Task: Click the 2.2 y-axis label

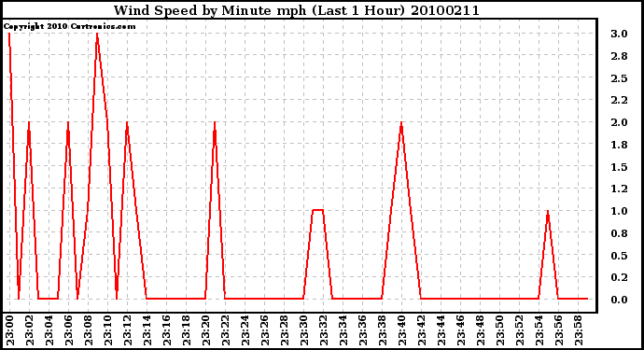Action: [x=619, y=100]
